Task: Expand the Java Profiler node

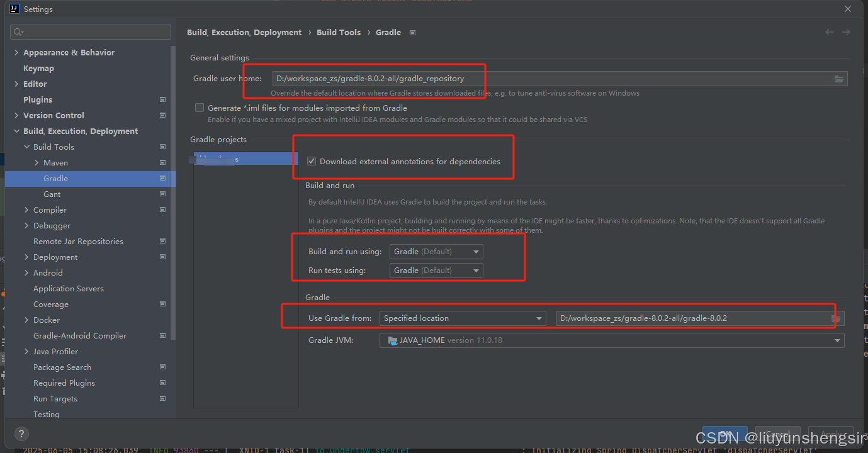Action: (x=26, y=351)
